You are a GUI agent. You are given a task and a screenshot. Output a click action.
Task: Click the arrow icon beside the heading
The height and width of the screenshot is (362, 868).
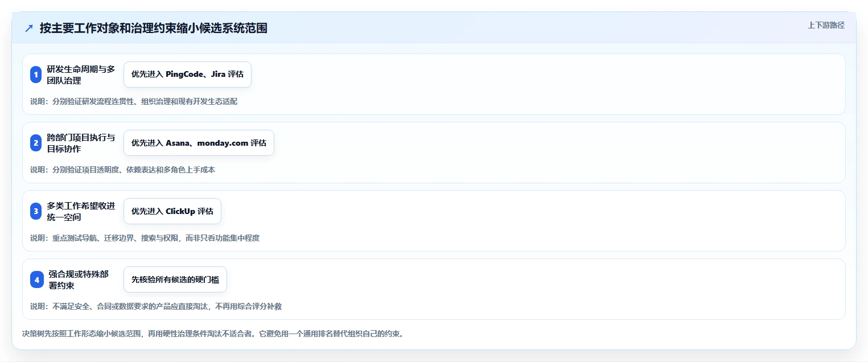(x=29, y=28)
